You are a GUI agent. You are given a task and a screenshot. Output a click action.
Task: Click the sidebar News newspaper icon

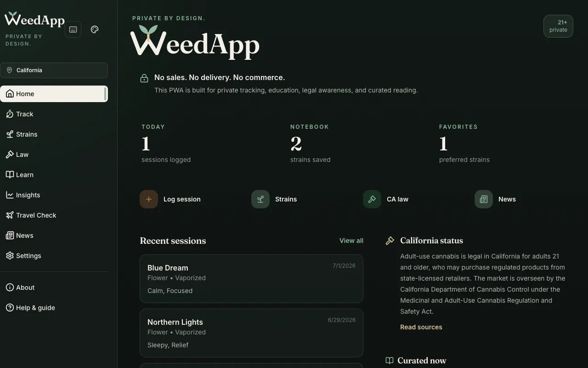click(x=10, y=236)
